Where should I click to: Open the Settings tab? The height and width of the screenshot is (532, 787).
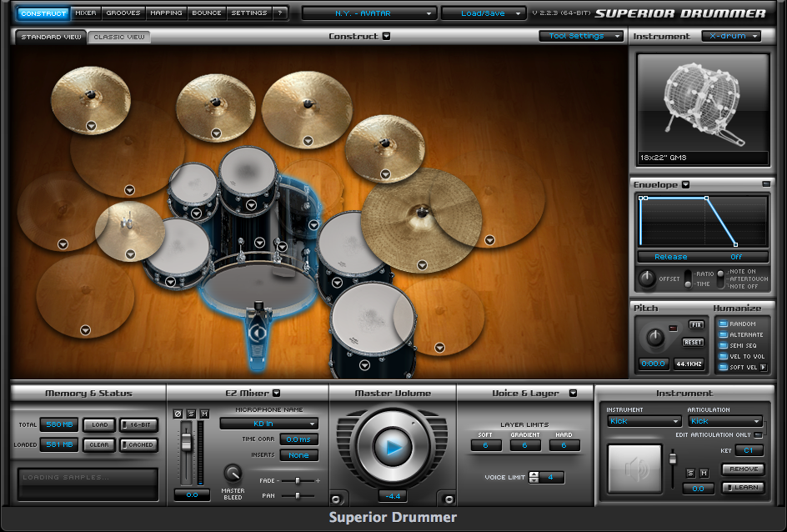coord(249,13)
